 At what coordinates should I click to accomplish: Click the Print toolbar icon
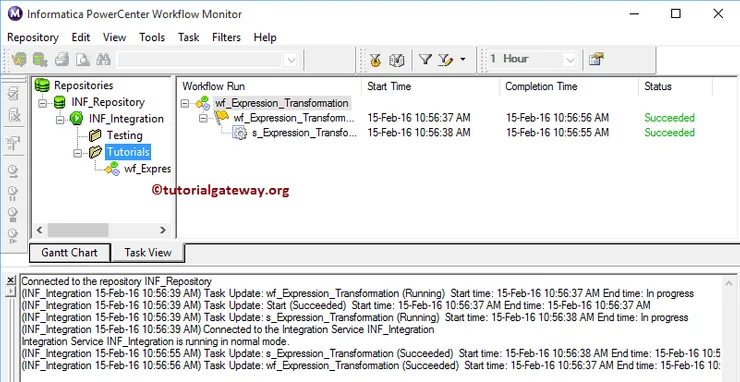(x=62, y=59)
